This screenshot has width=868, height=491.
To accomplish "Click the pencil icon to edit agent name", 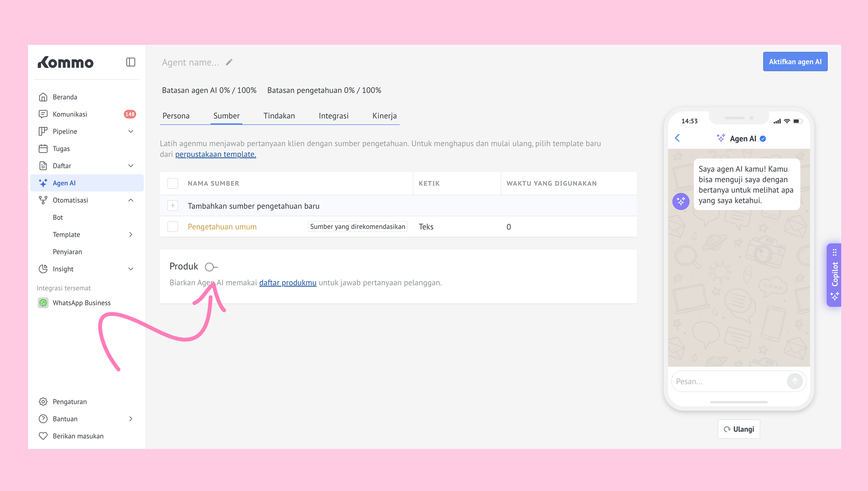I will tap(229, 62).
